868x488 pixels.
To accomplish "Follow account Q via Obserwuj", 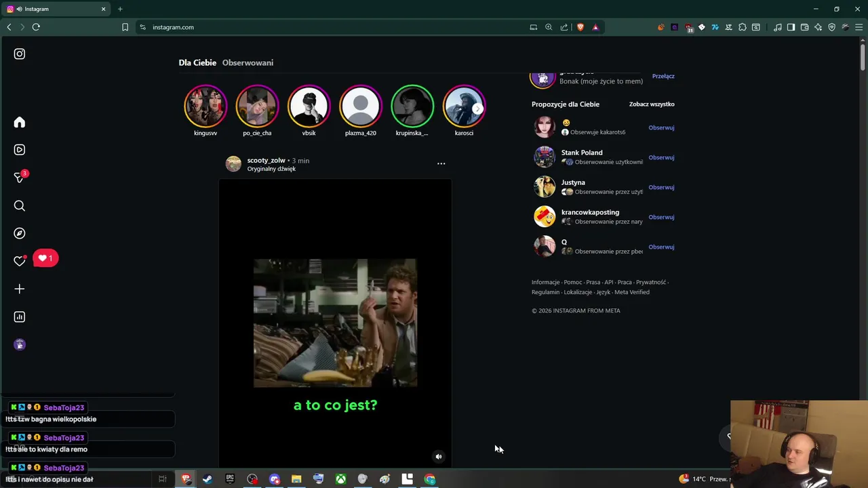I will pos(661,247).
